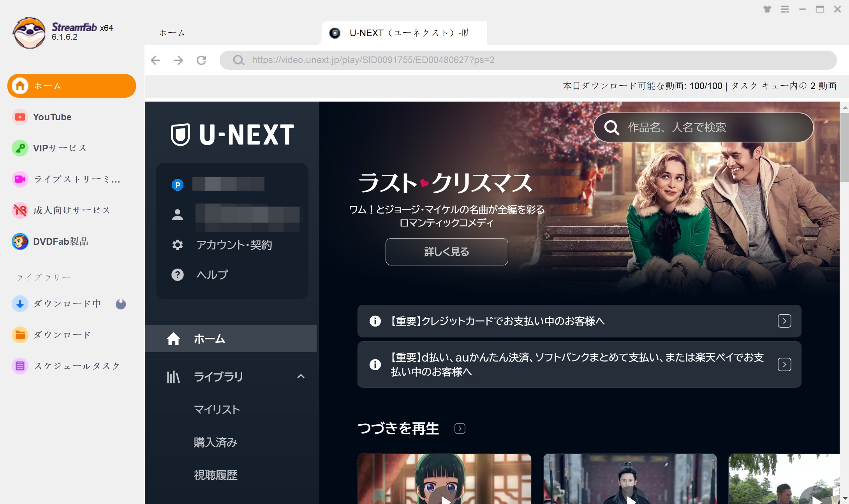This screenshot has width=849, height=504.
Task: Click the address bar URL field
Action: (528, 60)
